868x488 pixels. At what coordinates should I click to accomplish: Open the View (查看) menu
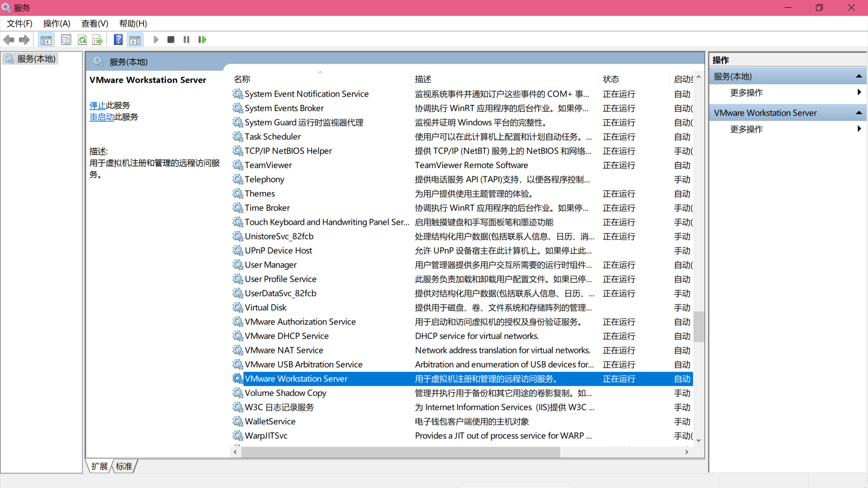click(x=94, y=23)
